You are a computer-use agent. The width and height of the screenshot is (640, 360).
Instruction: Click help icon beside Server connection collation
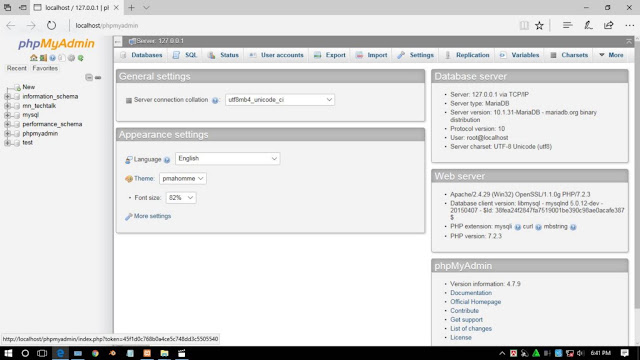click(x=215, y=100)
